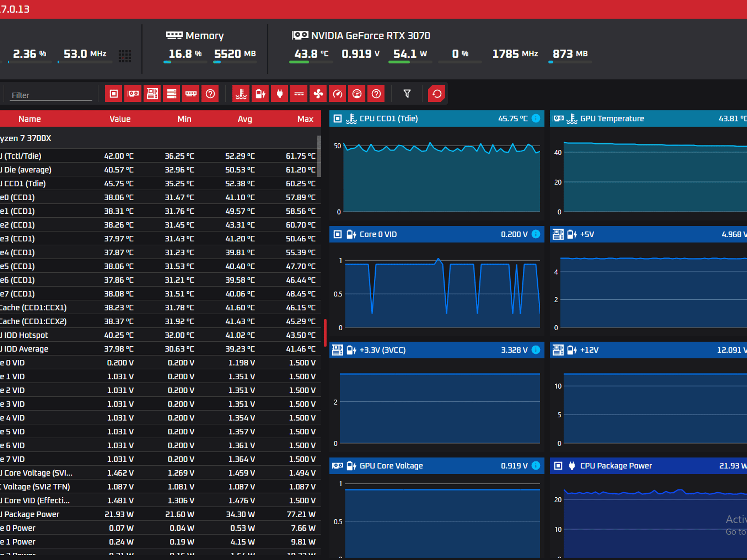This screenshot has width=747, height=560.
Task: Click the speedometer clock-speed filter icon
Action: 337,94
